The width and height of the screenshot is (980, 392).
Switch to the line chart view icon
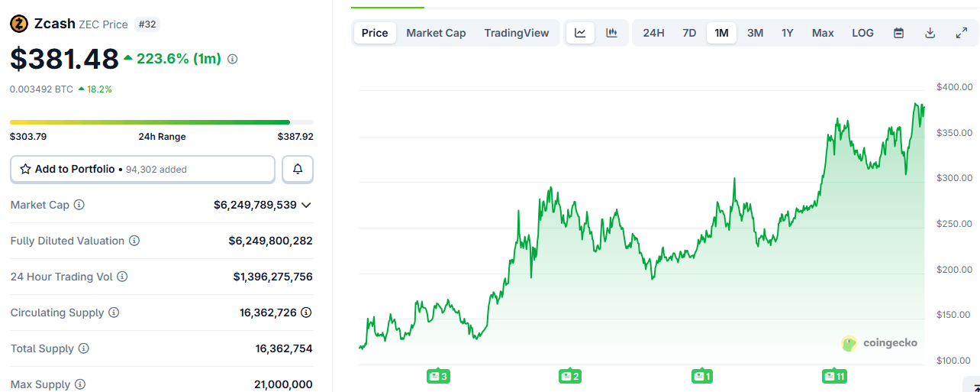point(580,33)
